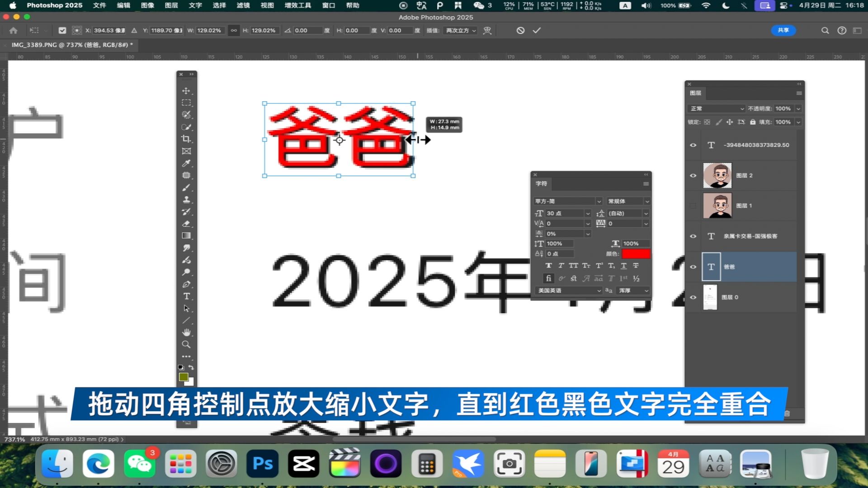Select the Zoom tool in toolbar
The height and width of the screenshot is (488, 868).
[x=186, y=345]
